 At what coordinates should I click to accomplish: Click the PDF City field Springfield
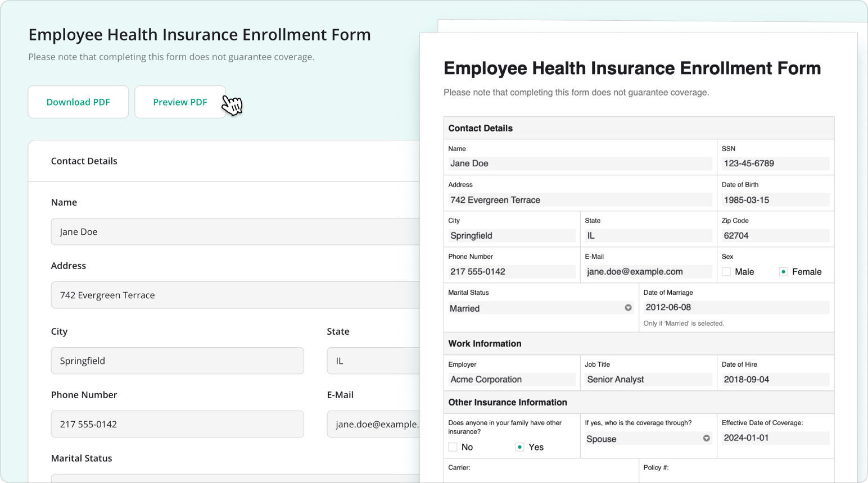[x=512, y=236]
